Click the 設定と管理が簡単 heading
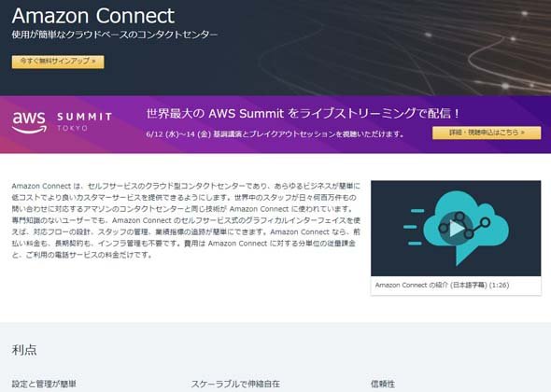551x392 pixels. [x=44, y=384]
